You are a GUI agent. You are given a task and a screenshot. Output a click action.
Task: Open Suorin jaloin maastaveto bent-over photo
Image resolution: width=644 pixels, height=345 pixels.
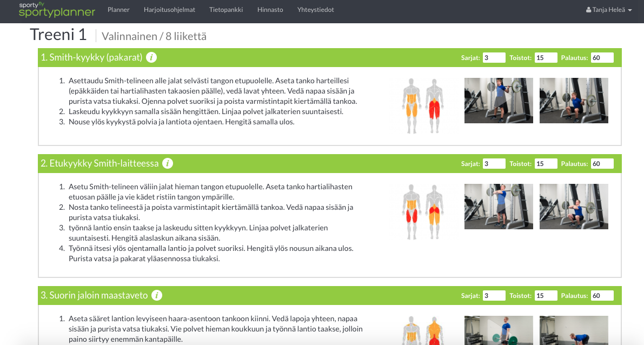(x=574, y=330)
